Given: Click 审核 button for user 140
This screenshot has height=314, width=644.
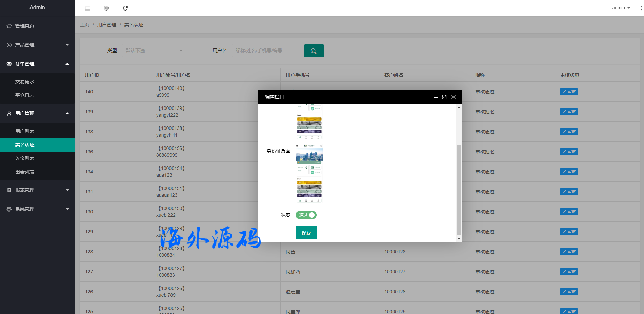Looking at the screenshot, I should (569, 92).
